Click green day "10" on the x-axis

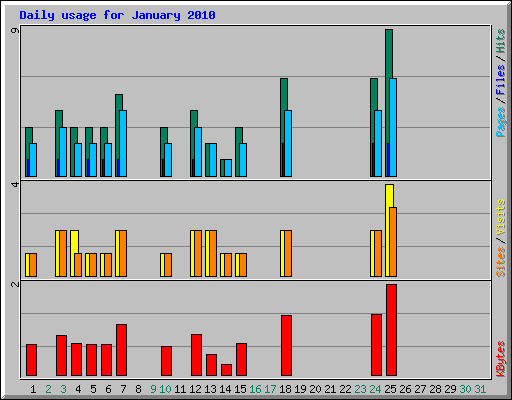pos(165,389)
